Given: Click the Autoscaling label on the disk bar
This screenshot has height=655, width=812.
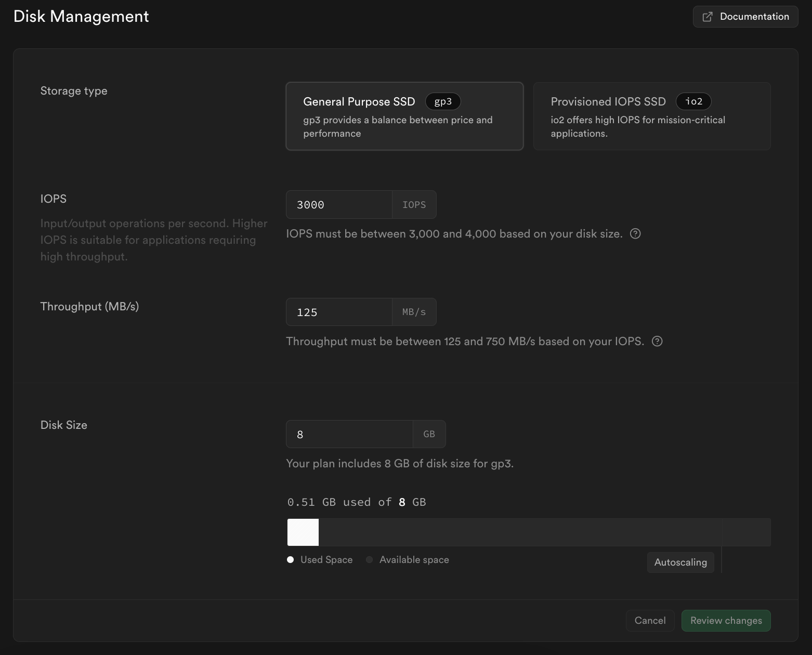Looking at the screenshot, I should (x=680, y=562).
